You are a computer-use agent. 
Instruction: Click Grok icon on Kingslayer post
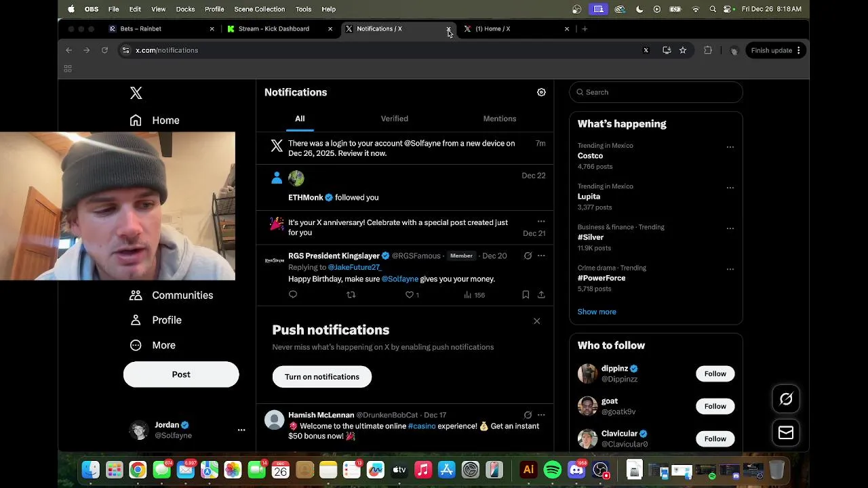(x=528, y=256)
